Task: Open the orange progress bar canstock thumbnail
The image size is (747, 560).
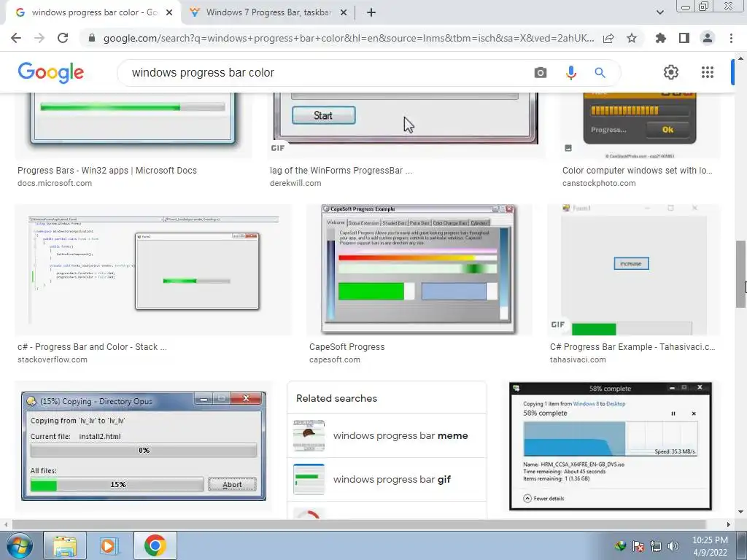Action: tap(640, 125)
